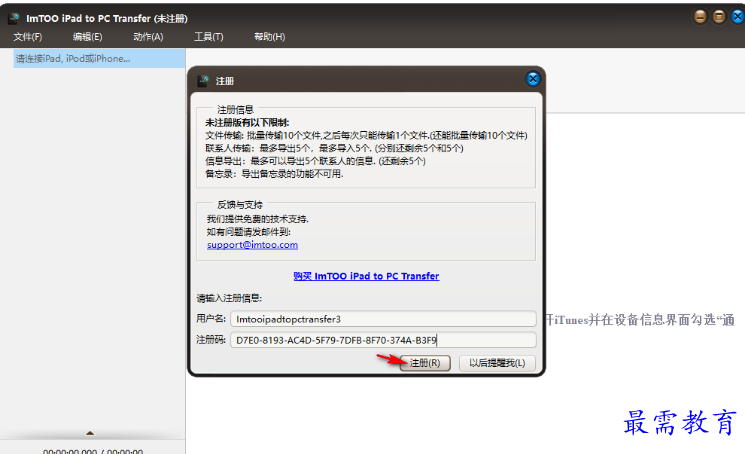This screenshot has height=454, width=745.
Task: Click the 用户名 input field
Action: (x=383, y=319)
